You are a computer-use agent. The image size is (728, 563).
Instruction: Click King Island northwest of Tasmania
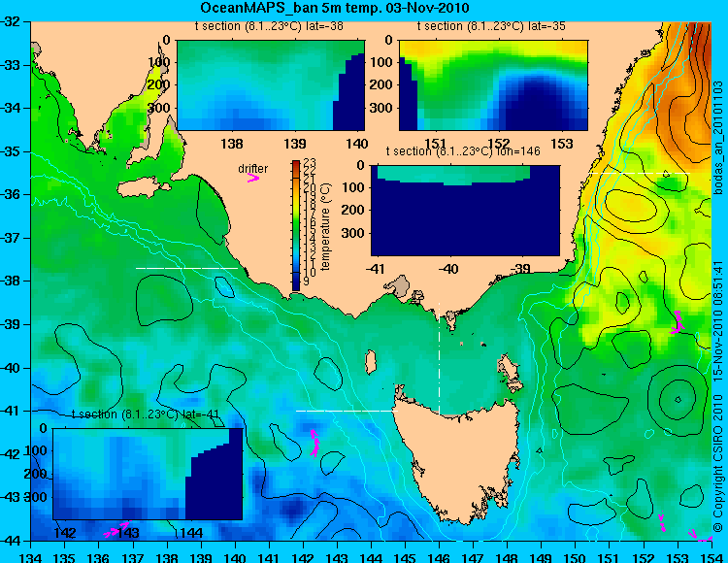(x=371, y=362)
